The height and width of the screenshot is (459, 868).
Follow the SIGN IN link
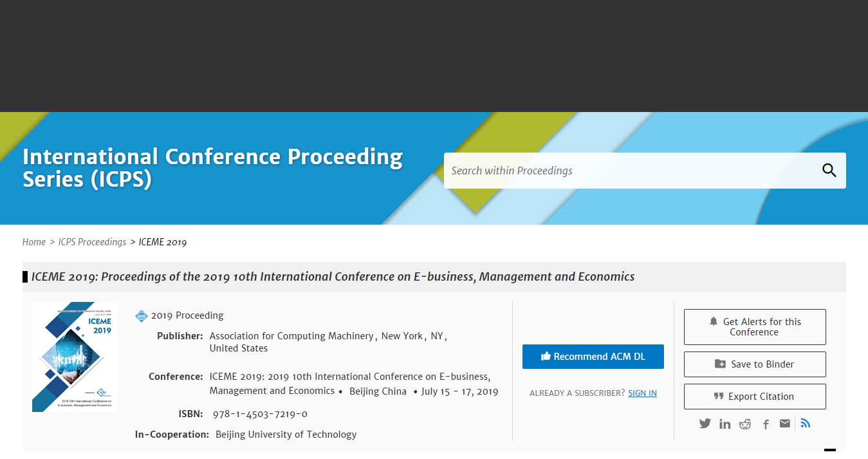click(642, 393)
